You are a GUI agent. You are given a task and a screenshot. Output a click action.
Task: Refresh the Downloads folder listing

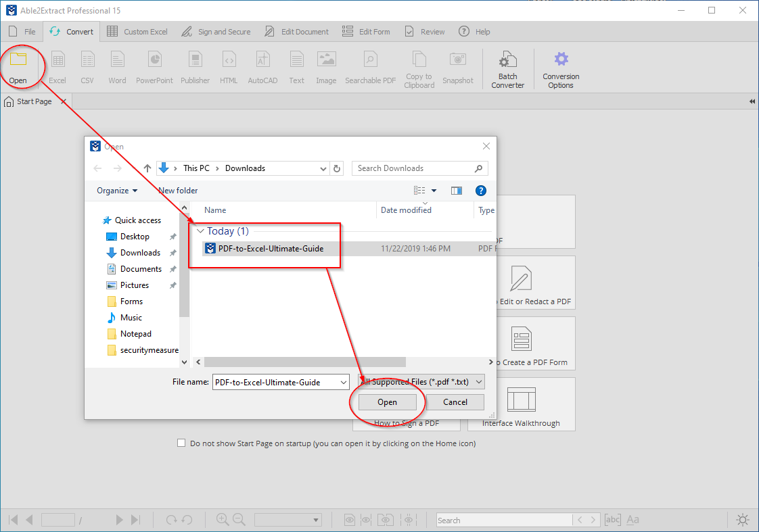click(x=337, y=168)
